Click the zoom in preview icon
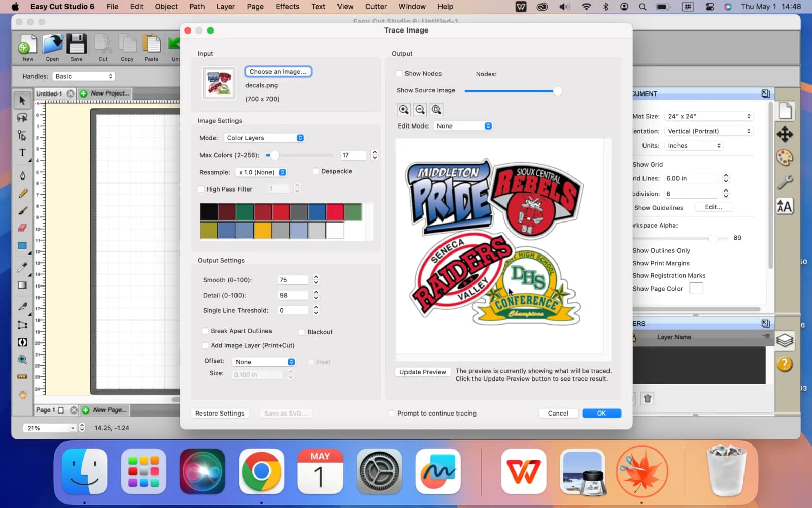The image size is (812, 508). [x=403, y=109]
